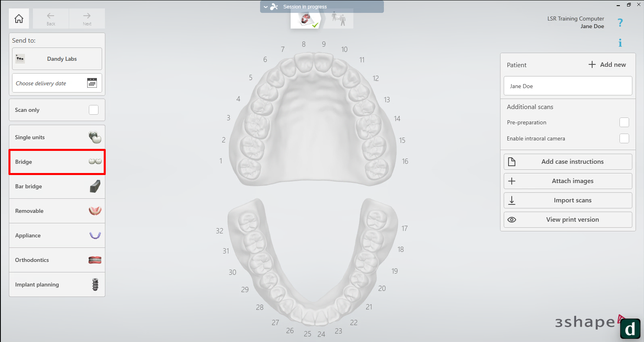Expand the Single units category
The height and width of the screenshot is (342, 644).
(x=57, y=137)
